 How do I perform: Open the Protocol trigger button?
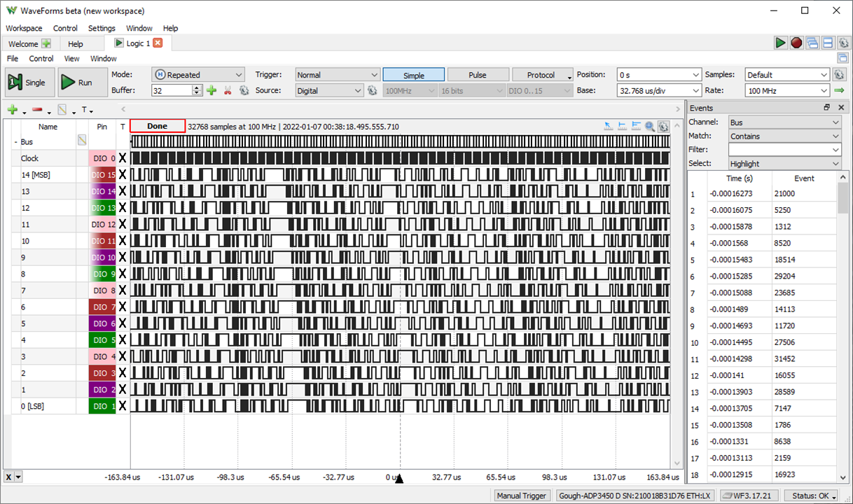point(543,75)
